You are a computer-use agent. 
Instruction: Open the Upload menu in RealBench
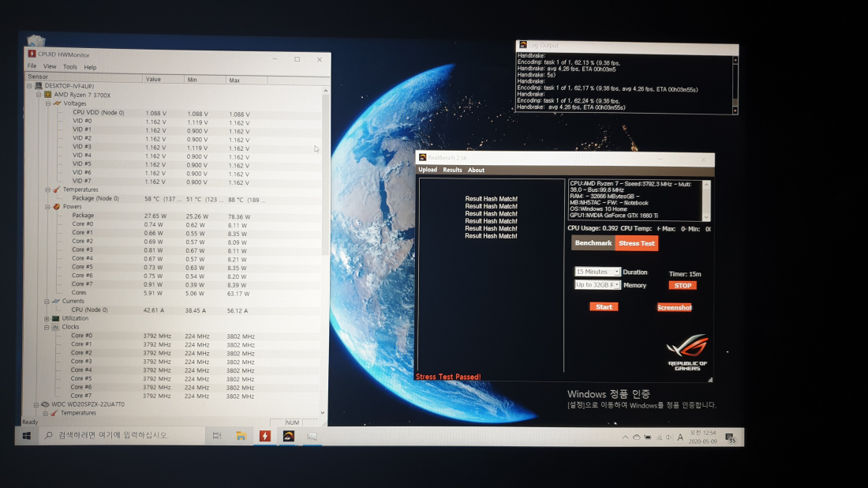point(428,170)
